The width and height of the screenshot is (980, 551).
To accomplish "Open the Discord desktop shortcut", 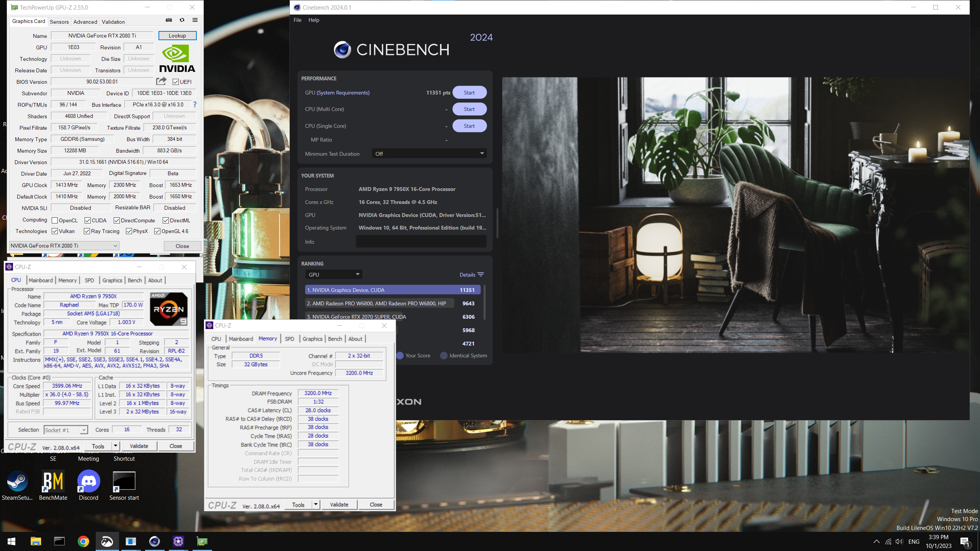I will coord(88,485).
